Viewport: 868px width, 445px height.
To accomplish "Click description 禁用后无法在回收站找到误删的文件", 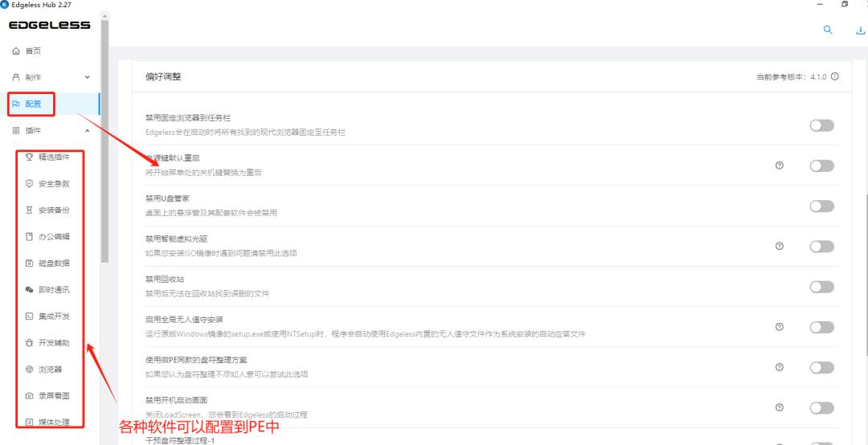I will point(207,293).
